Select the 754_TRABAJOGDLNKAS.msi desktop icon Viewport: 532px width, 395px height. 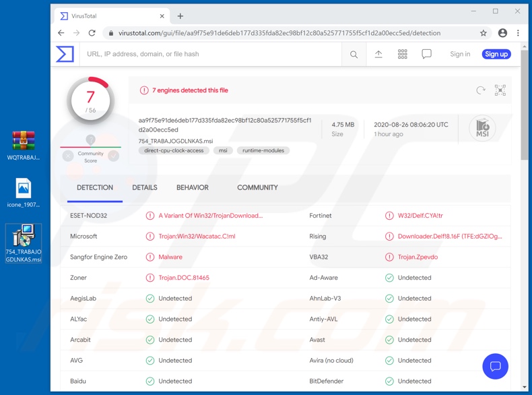point(24,243)
